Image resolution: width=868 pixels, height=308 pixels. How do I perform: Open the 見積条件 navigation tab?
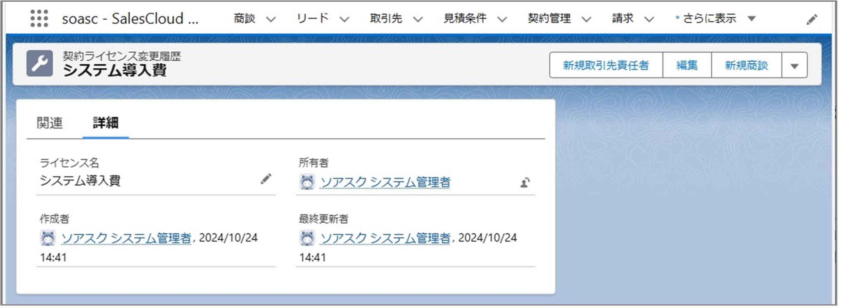(465, 18)
